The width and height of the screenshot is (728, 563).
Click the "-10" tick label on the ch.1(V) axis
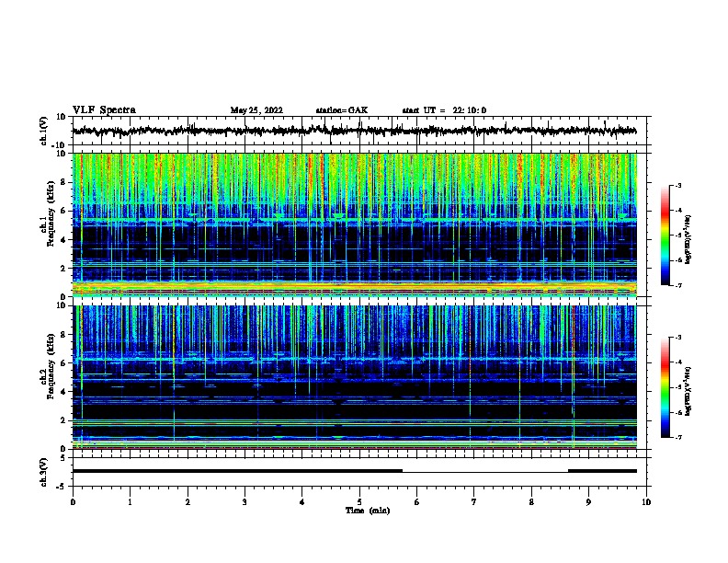[60, 145]
